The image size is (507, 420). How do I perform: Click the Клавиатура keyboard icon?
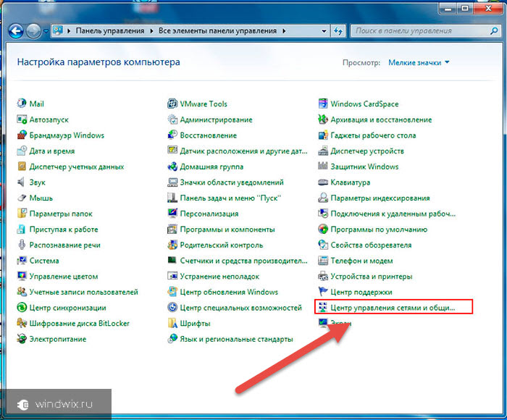coord(323,182)
